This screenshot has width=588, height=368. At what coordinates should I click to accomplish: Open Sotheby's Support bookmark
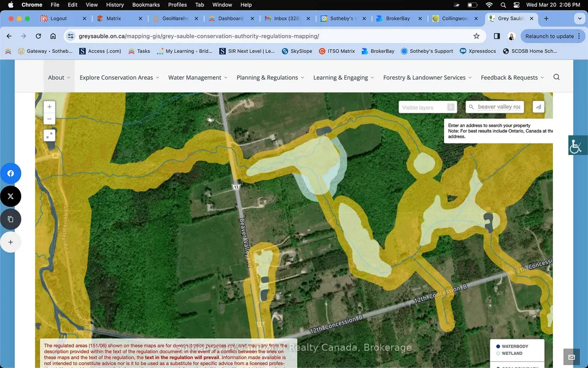tap(427, 51)
